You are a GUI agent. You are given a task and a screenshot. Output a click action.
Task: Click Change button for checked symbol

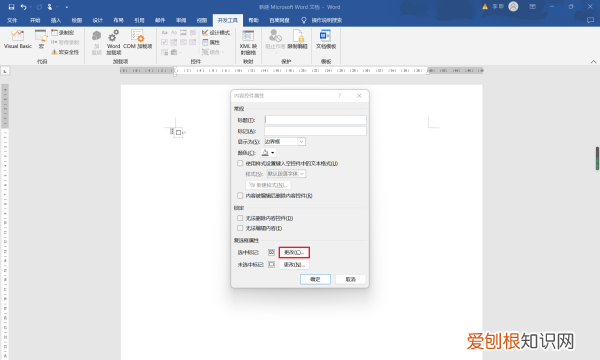pyautogui.click(x=294, y=252)
